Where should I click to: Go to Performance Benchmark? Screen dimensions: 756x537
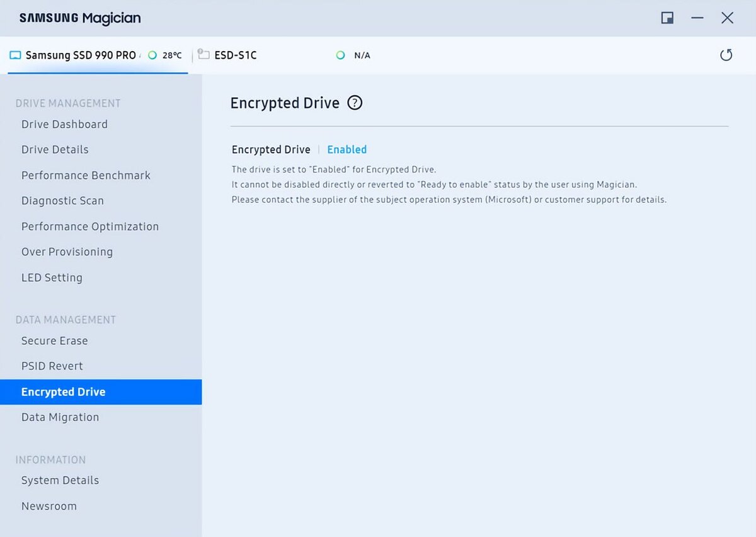(x=86, y=175)
